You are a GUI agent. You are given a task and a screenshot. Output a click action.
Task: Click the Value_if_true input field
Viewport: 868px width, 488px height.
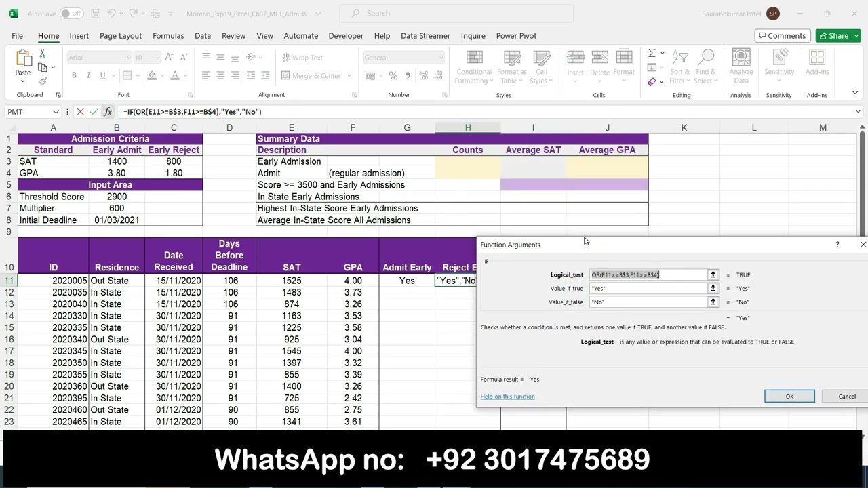click(648, 288)
